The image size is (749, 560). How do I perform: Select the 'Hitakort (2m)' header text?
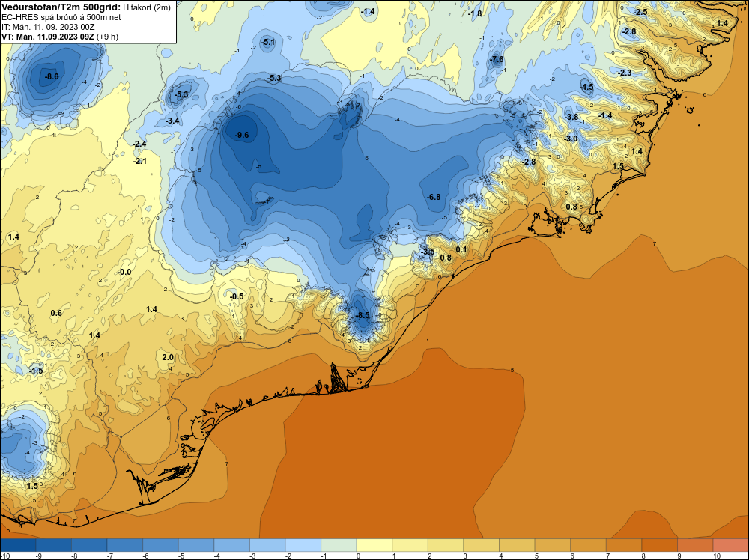[x=146, y=8]
